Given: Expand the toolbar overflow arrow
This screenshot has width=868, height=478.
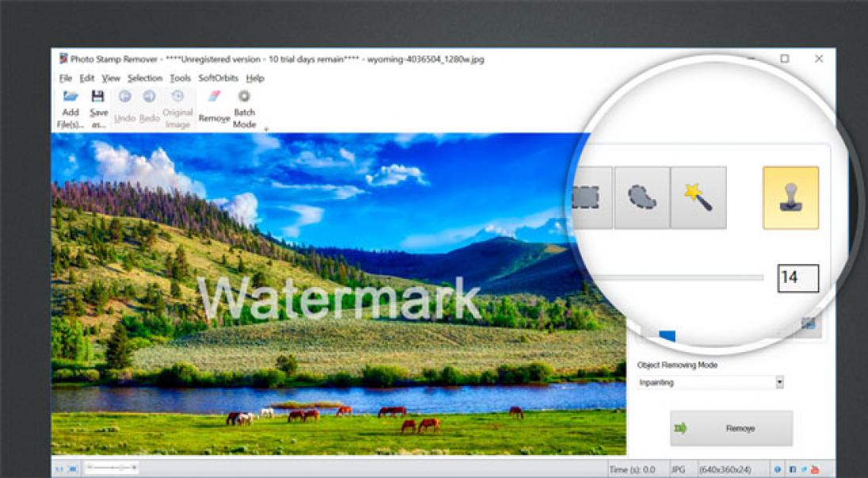Looking at the screenshot, I should pyautogui.click(x=266, y=129).
